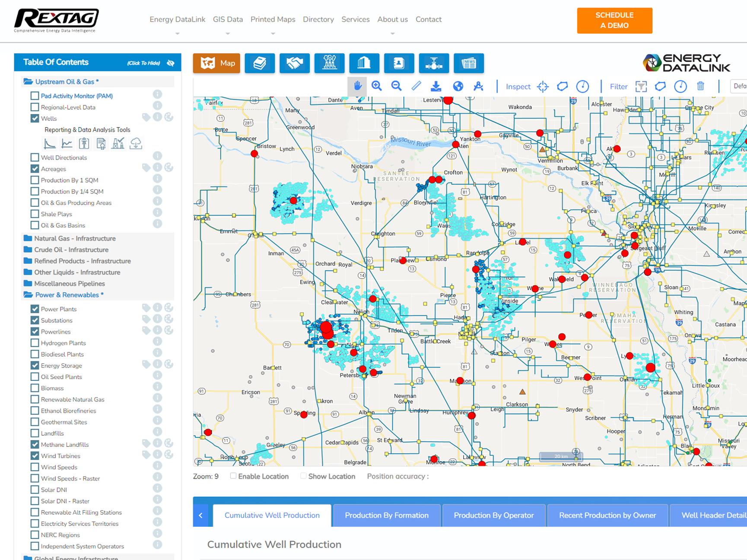
Task: Click the globe basemap icon
Action: pos(458,86)
